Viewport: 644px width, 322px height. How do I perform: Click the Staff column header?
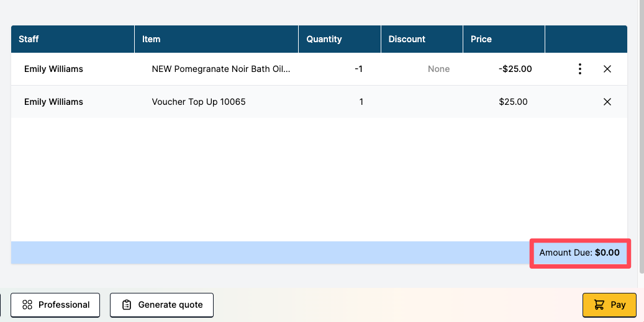(29, 39)
